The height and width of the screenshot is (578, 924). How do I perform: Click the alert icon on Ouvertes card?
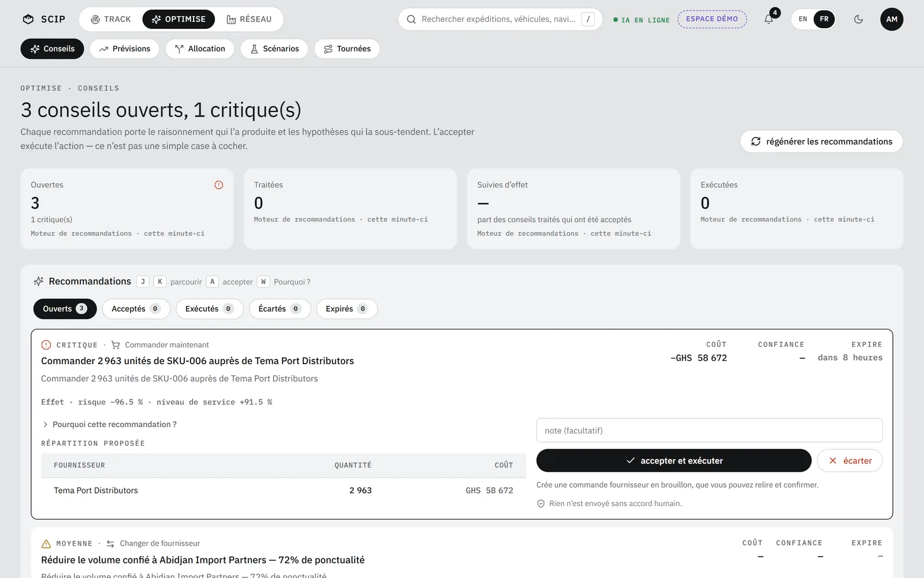point(219,185)
